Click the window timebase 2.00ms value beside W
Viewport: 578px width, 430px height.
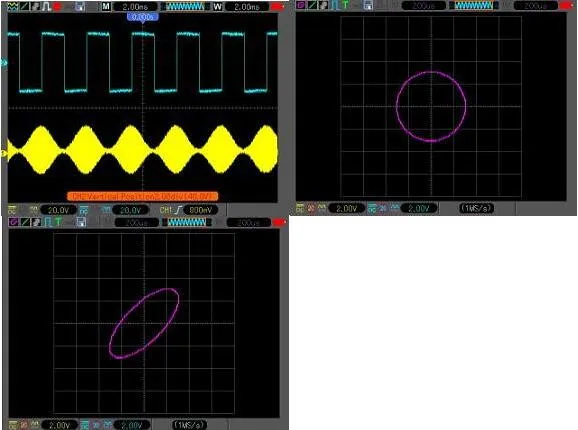247,7
